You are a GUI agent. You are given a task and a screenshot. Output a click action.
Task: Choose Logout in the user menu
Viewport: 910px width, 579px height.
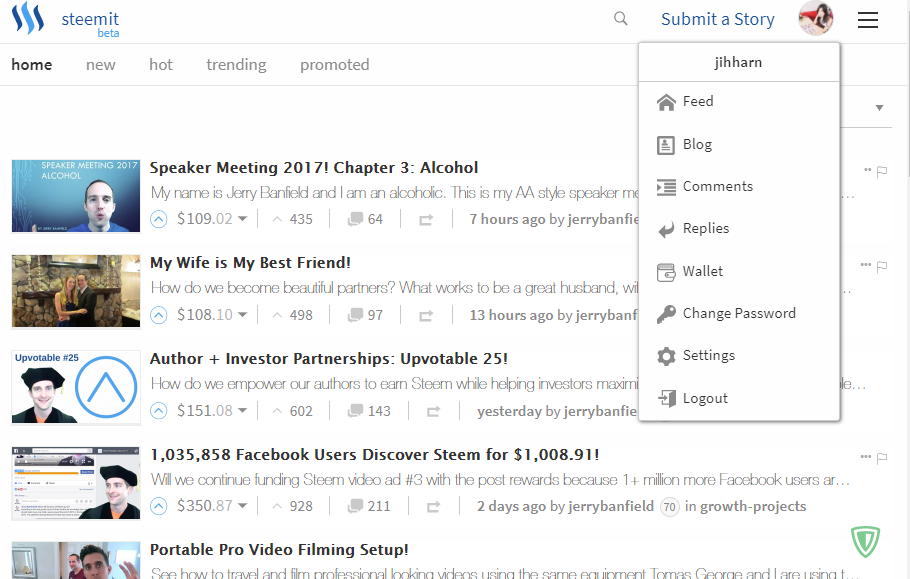pos(705,398)
